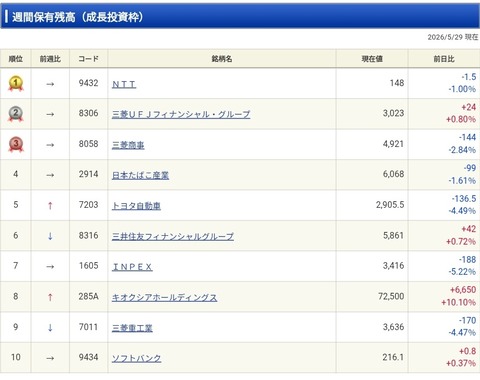Click the silver rank 2 medal icon
The image size is (480, 380).
pyautogui.click(x=16, y=114)
